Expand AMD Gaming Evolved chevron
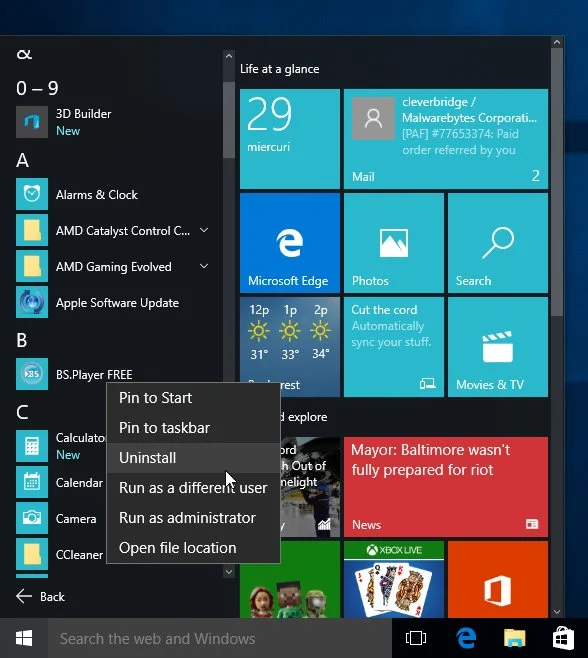The width and height of the screenshot is (588, 658). click(204, 266)
